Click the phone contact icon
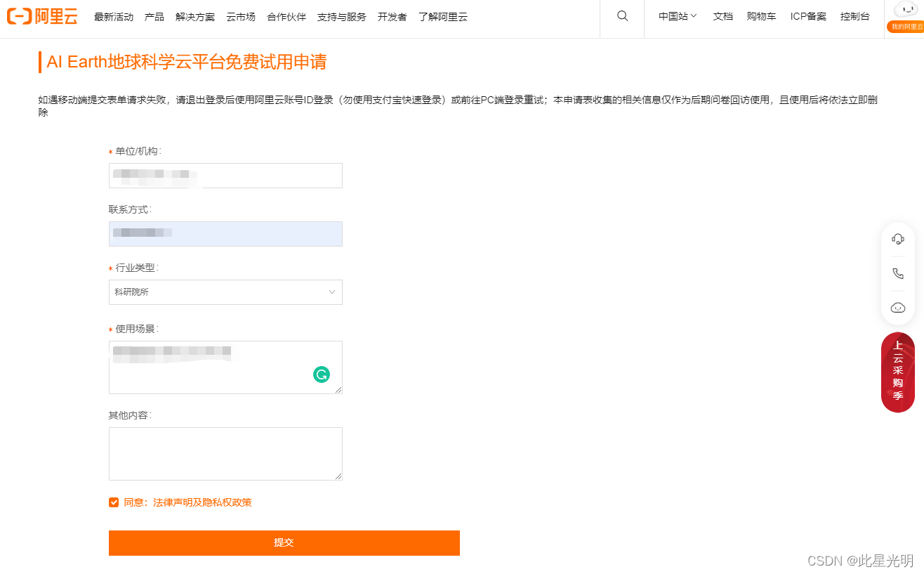 click(898, 273)
